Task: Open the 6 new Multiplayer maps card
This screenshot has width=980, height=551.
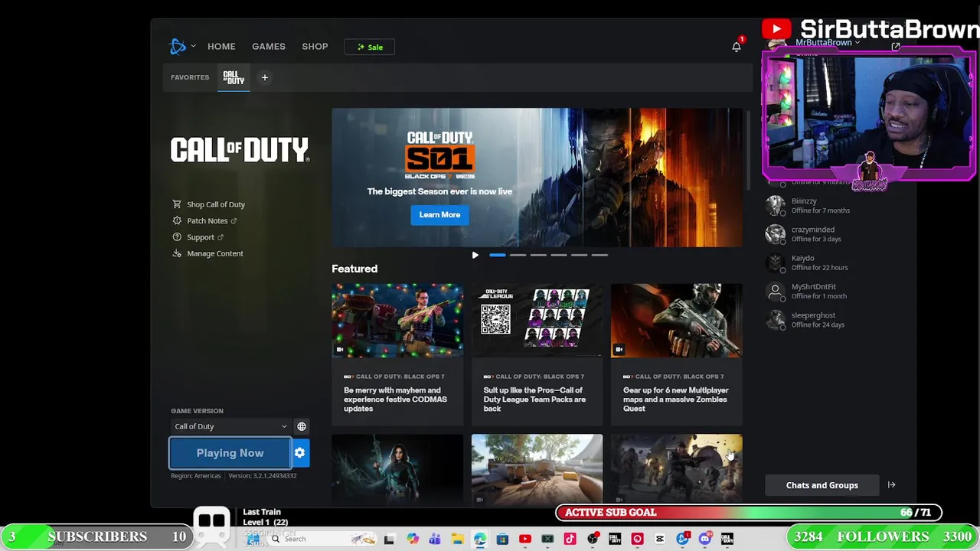Action: pos(676,354)
